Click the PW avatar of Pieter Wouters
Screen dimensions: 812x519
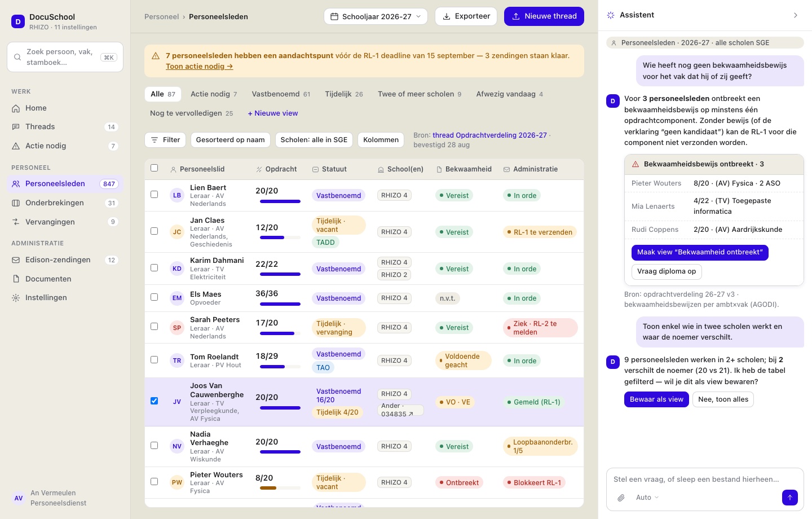(x=177, y=482)
